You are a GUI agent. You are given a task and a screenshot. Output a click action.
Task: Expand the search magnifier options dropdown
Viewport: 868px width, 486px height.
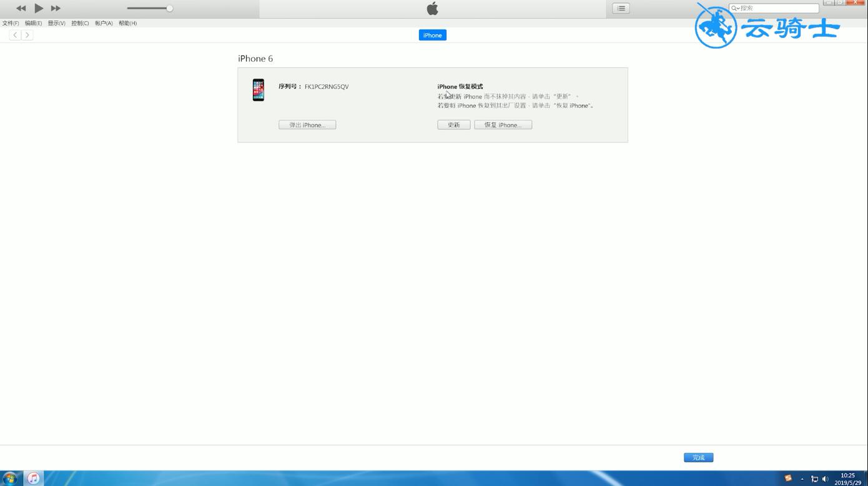tap(735, 8)
